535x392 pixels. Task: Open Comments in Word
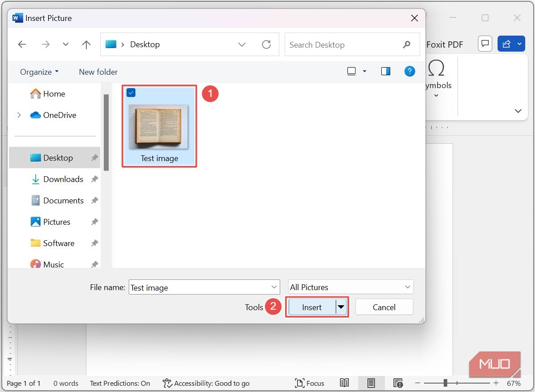[x=485, y=44]
